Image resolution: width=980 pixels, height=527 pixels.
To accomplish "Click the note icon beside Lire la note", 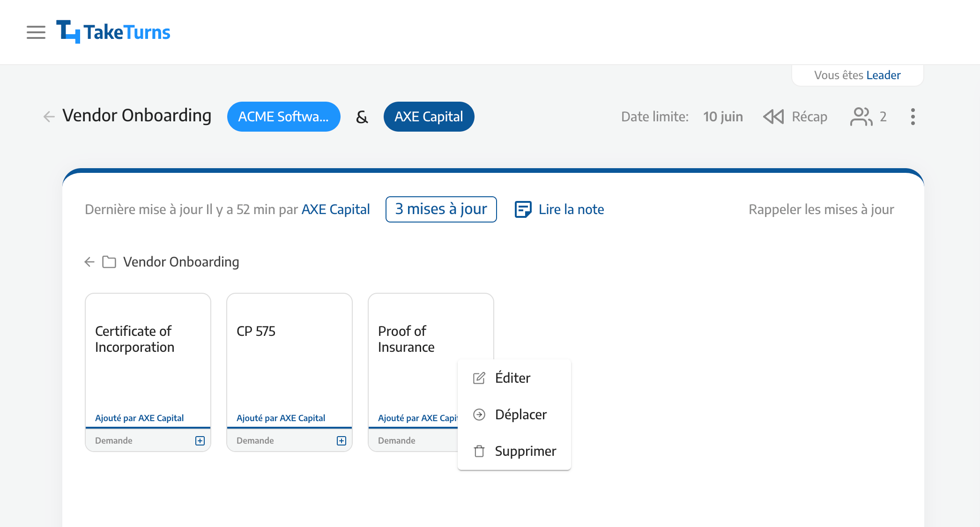I will coord(523,209).
